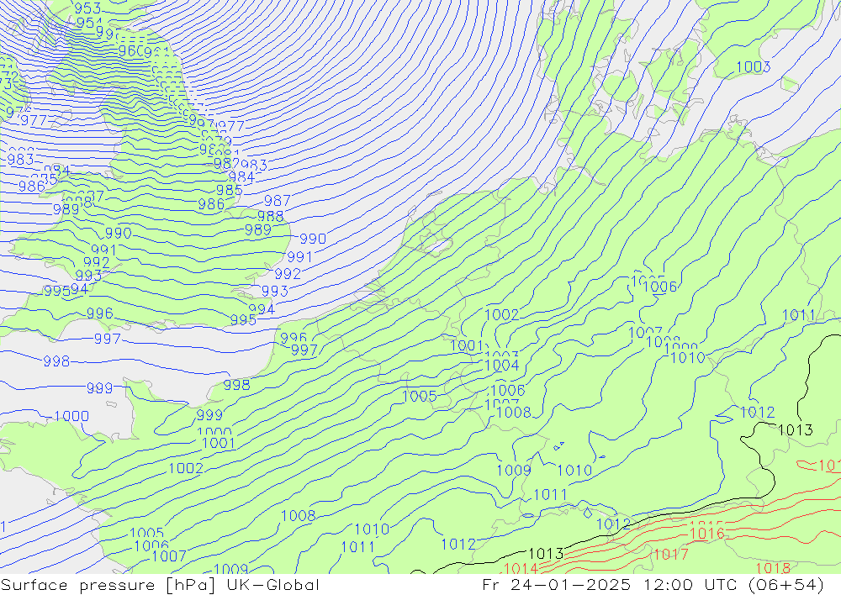841x616 pixels.
Task: Click the 1002 label over Germany
Action: (501, 314)
